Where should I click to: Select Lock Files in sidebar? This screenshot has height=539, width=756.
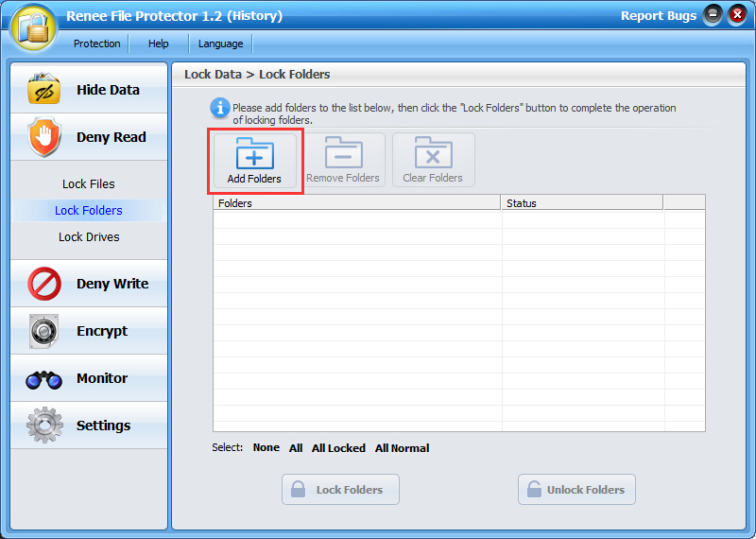(89, 184)
